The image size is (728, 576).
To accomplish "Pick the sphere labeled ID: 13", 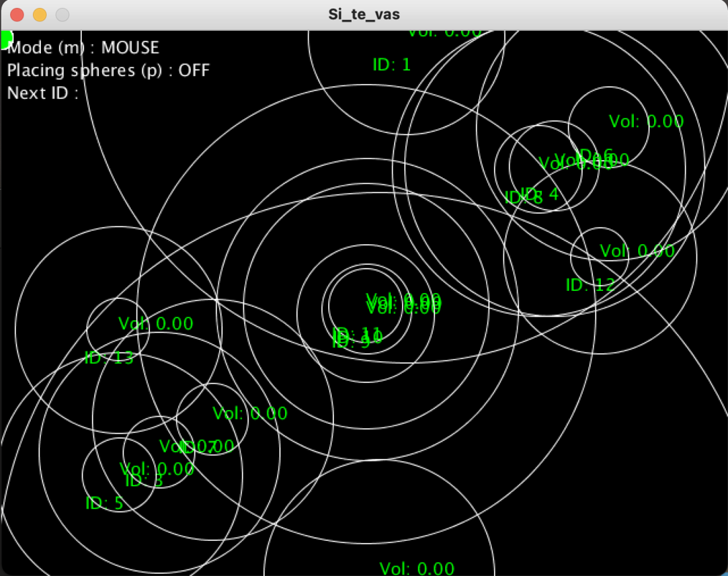I will coord(108,358).
